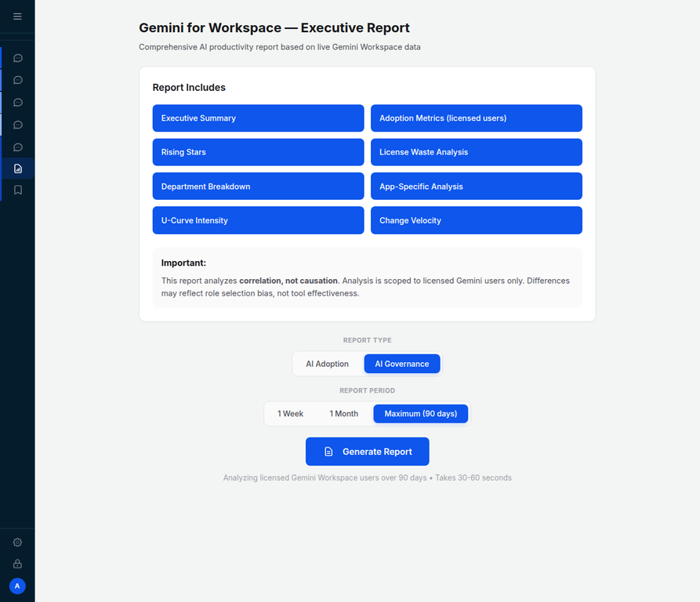Click the App-Specific Analysis tile
The image size is (700, 602).
477,186
